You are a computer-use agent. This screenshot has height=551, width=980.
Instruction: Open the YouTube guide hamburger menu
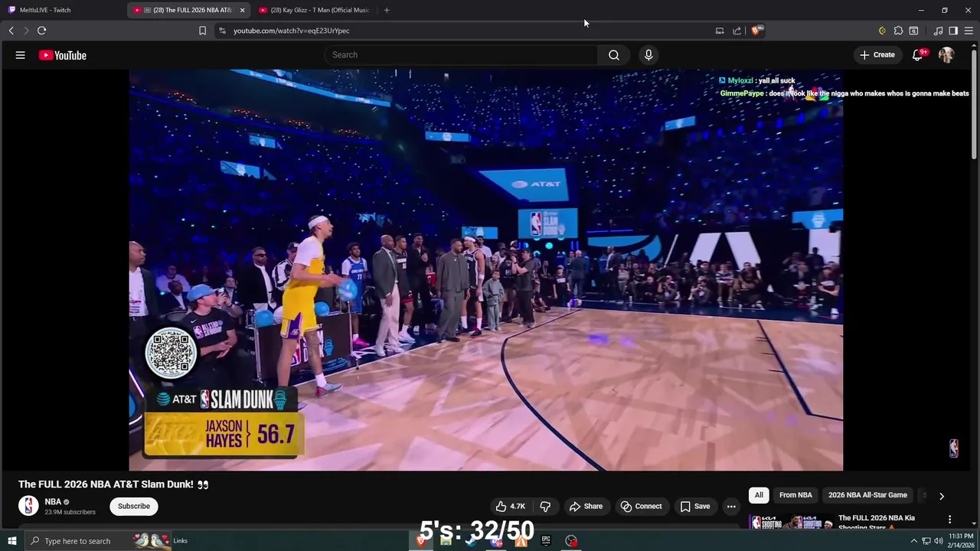tap(21, 55)
